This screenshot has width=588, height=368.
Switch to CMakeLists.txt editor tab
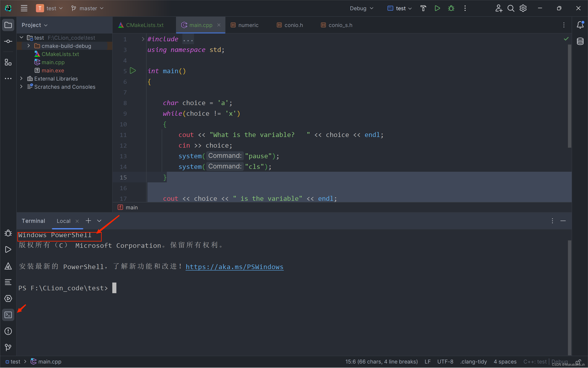(x=144, y=25)
